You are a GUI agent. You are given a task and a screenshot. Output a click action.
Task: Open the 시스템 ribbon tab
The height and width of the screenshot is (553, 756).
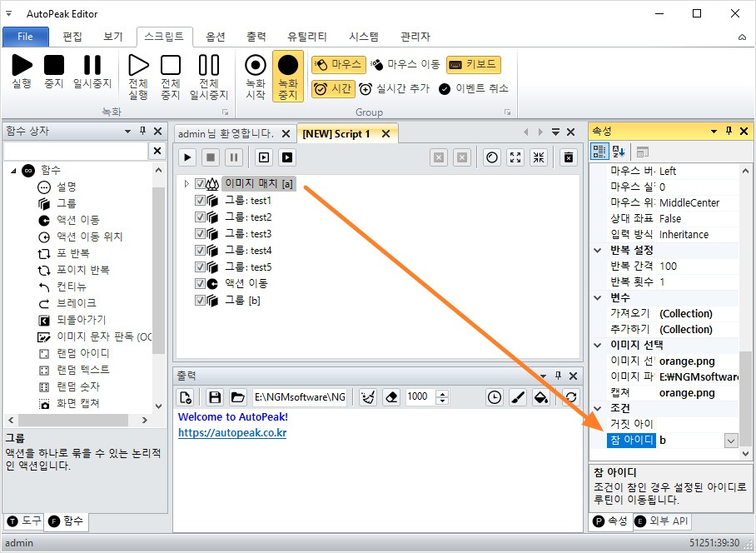pos(364,37)
